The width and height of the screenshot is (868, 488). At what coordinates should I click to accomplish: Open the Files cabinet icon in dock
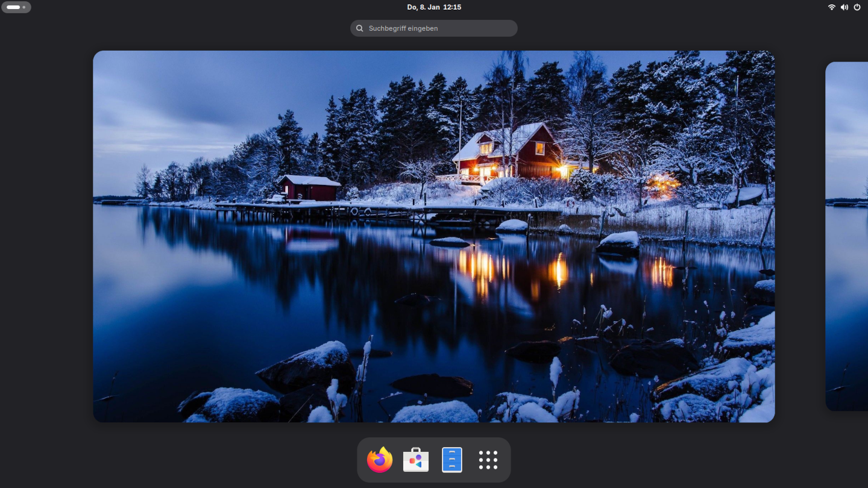click(452, 460)
